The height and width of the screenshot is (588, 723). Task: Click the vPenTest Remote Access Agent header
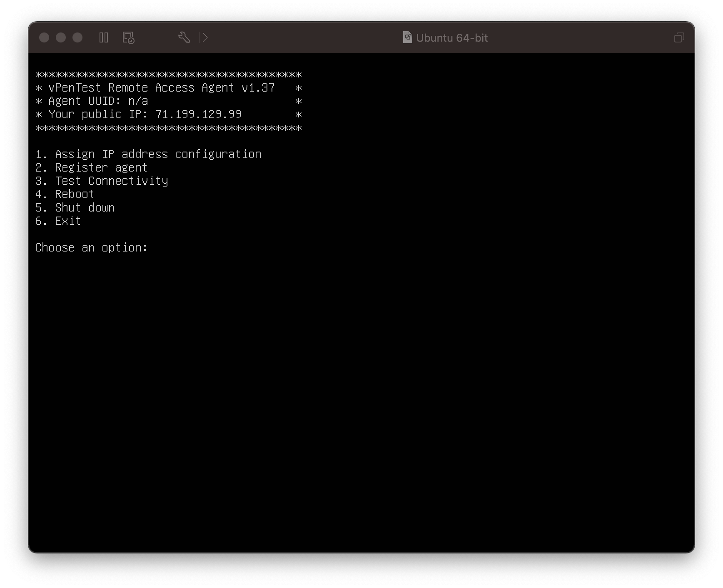coord(162,88)
